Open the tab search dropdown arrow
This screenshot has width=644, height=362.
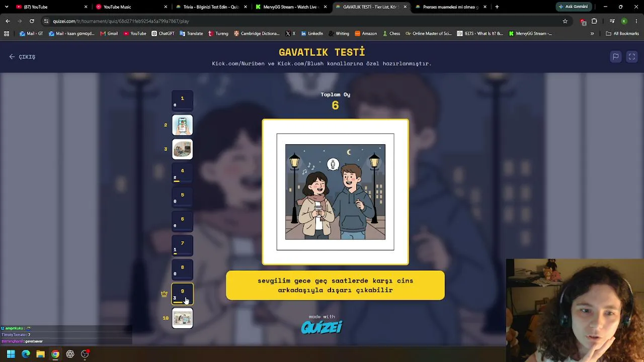click(7, 7)
